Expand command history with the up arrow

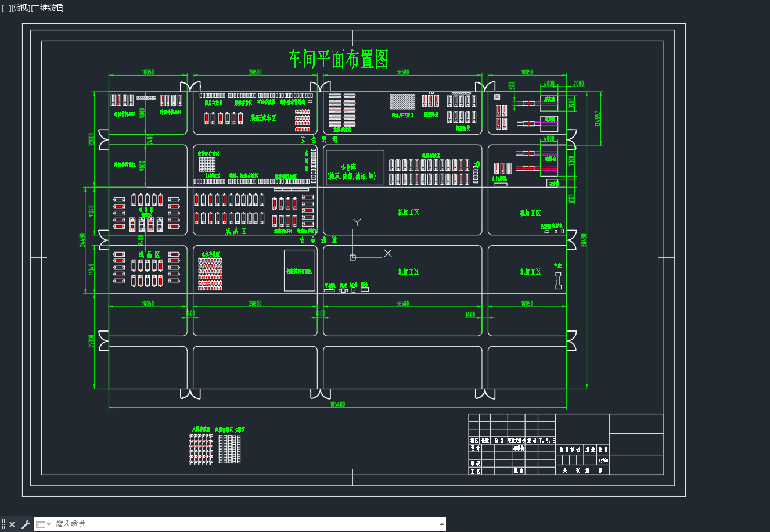441,524
